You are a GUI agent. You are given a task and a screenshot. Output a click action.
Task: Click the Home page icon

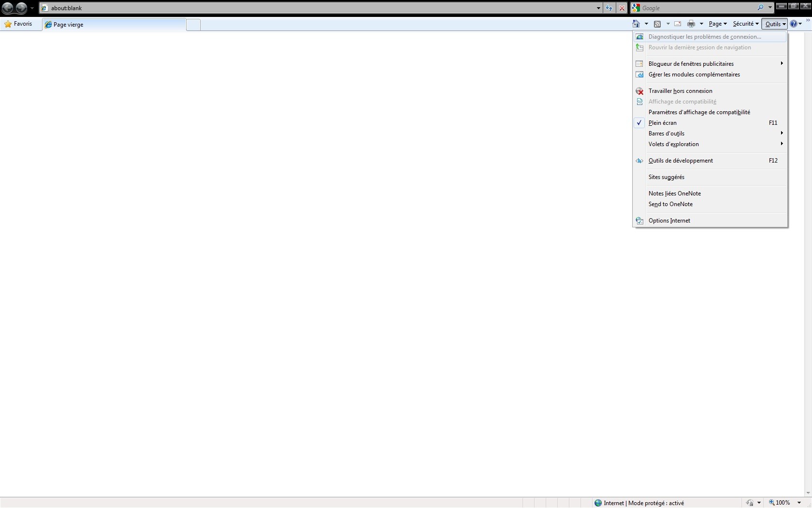click(x=636, y=24)
